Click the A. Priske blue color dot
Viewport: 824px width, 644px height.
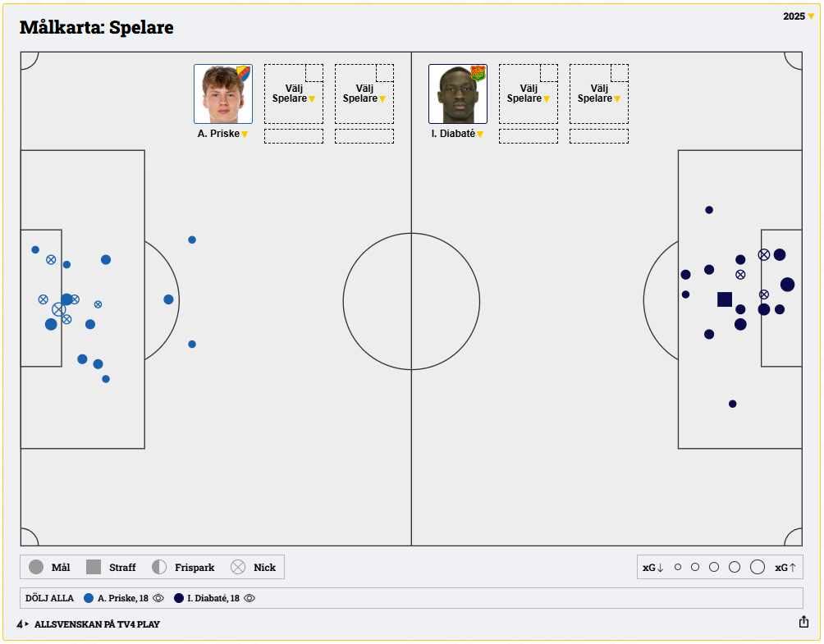(89, 598)
